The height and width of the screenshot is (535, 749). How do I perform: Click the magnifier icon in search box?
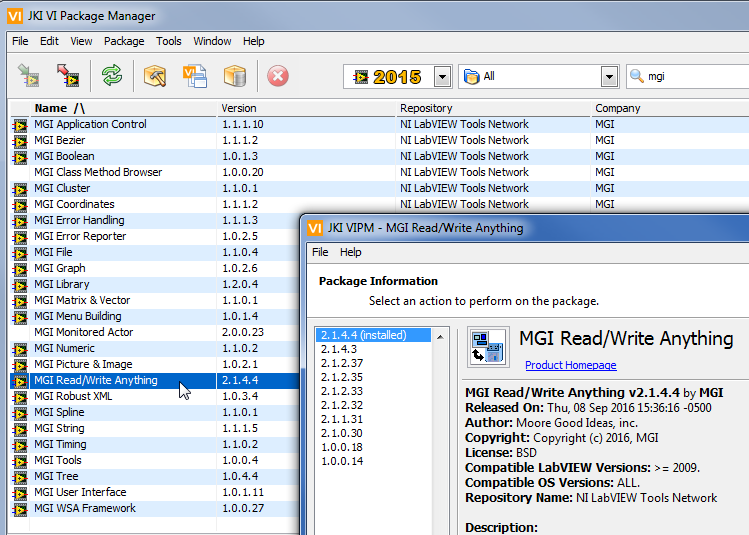pyautogui.click(x=637, y=76)
